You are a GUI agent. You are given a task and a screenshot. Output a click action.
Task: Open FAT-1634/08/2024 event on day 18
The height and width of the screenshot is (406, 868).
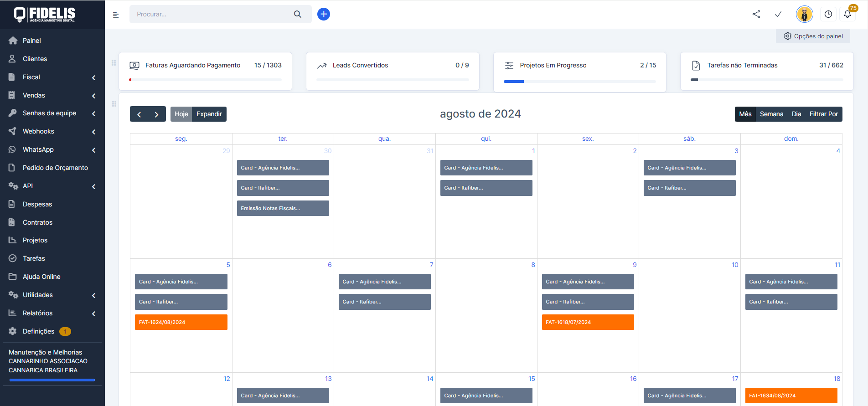(791, 396)
